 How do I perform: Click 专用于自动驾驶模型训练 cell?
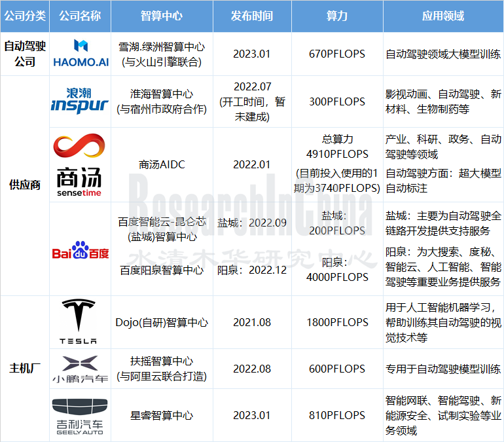[443, 369]
